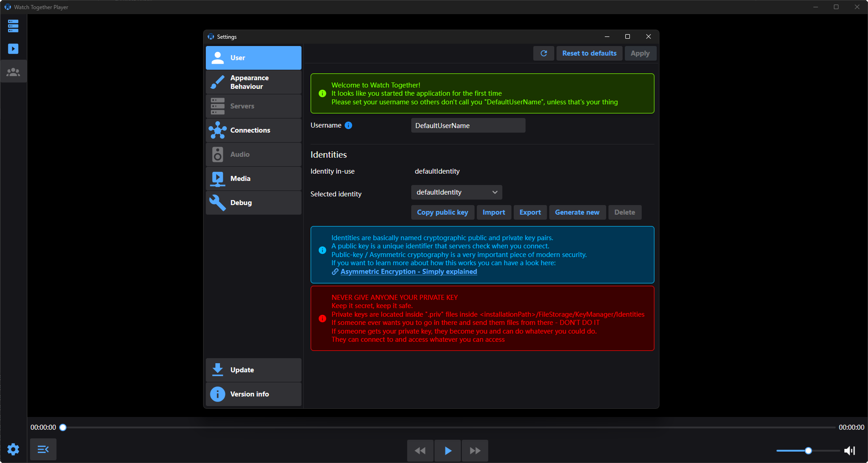Mute audio via the speaker icon
The width and height of the screenshot is (868, 463).
pos(850,451)
